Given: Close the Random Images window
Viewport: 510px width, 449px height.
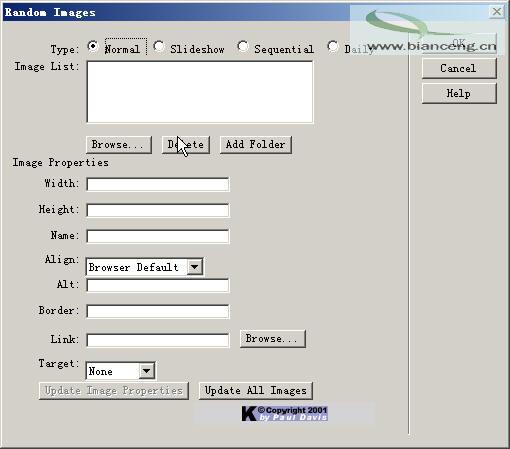Looking at the screenshot, I should (496, 12).
